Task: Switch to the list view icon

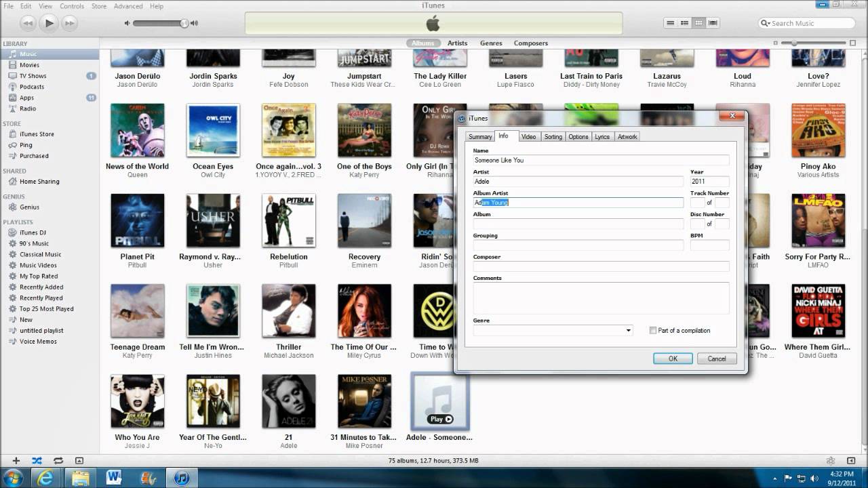Action: coord(670,23)
